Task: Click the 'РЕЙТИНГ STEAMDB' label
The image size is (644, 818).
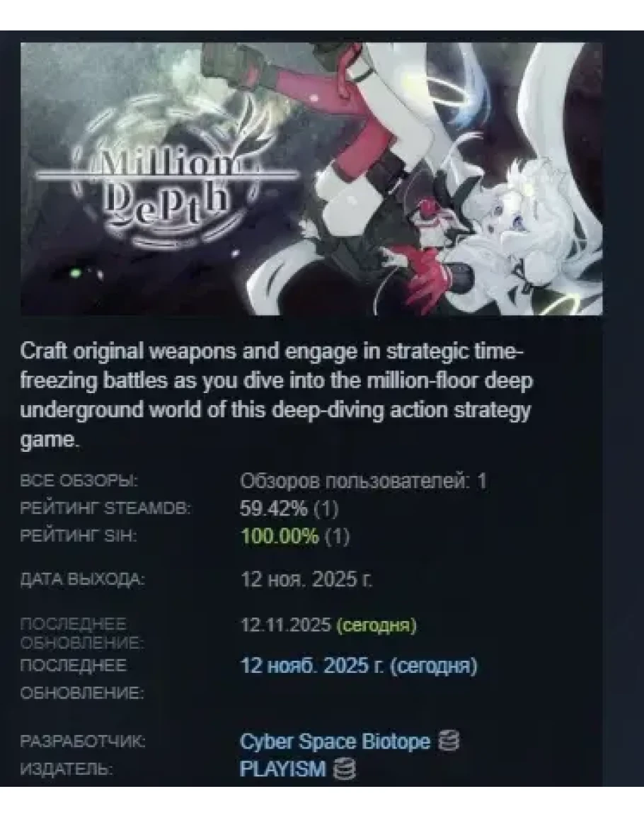Action: [105, 508]
